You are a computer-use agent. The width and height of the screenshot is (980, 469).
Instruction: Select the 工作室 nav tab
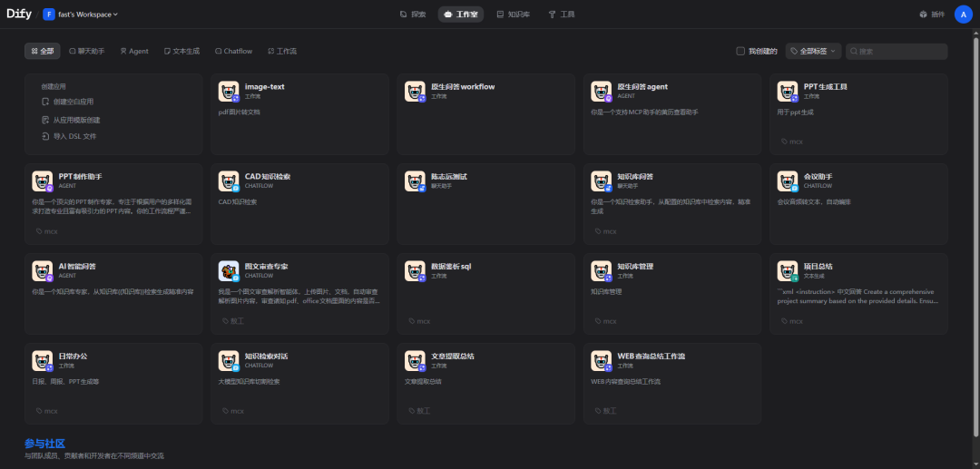click(x=461, y=15)
